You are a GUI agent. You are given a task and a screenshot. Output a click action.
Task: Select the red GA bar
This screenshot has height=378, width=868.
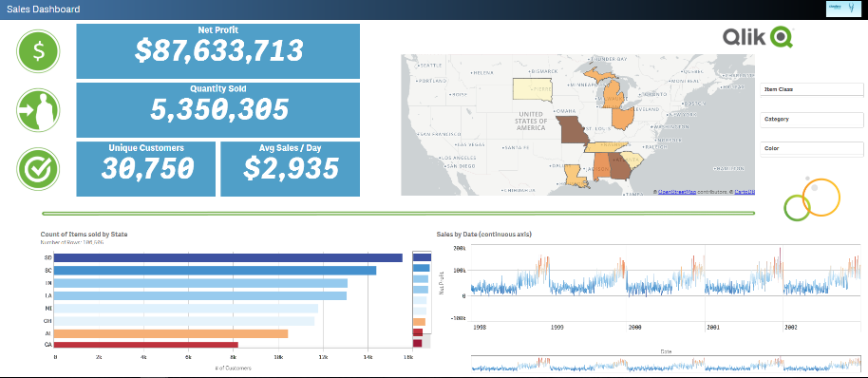coord(145,345)
